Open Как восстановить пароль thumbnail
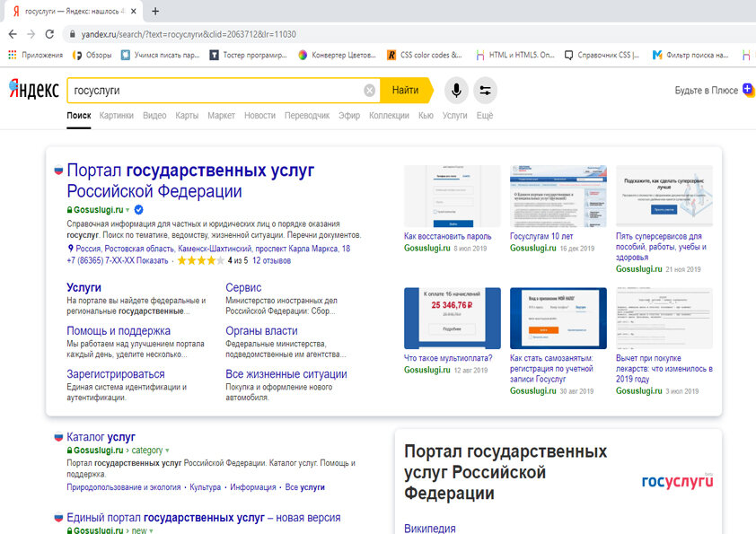This screenshot has width=756, height=534. (453, 197)
